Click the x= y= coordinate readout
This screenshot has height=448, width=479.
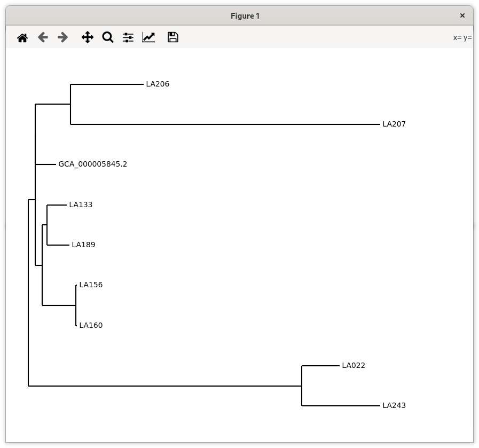pos(462,37)
